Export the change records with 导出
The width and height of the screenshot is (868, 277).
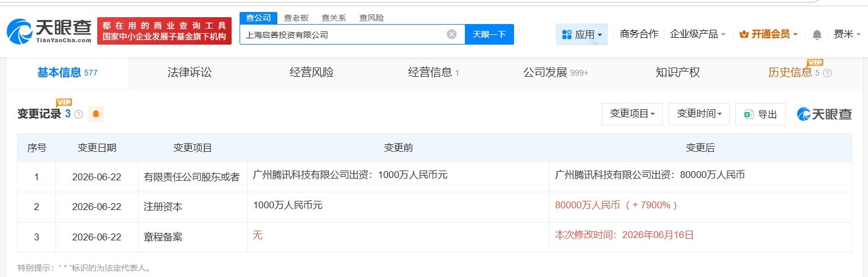[761, 114]
